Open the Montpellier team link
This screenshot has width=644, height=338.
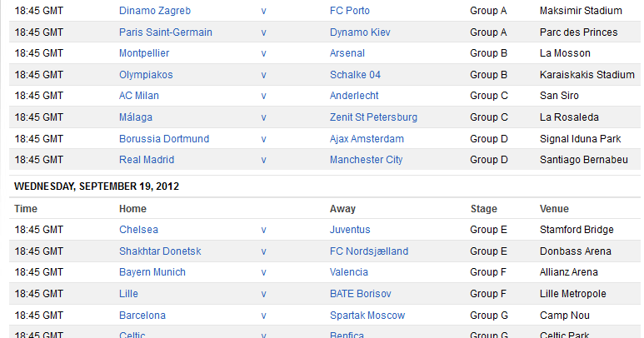point(144,53)
